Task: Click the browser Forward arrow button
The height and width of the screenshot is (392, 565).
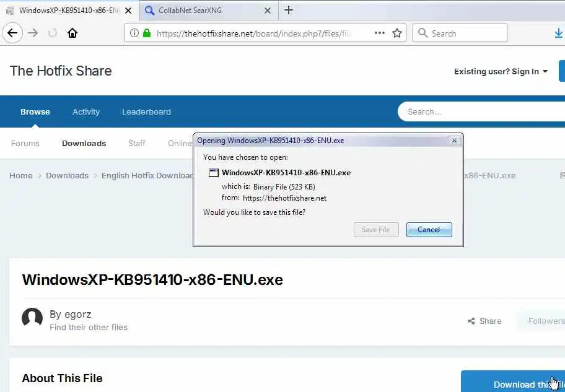Action: click(x=33, y=33)
